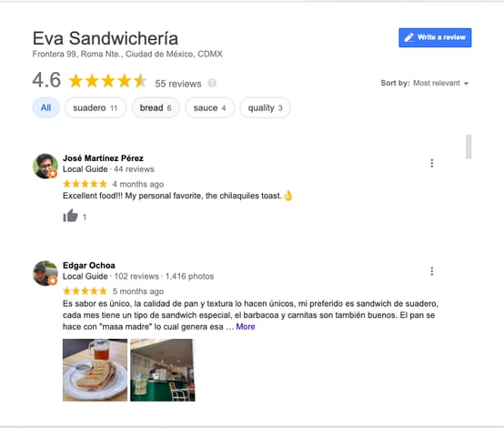Screen dimensions: 504x428
Task: Click the 4.6 star rating stars
Action: click(x=107, y=80)
